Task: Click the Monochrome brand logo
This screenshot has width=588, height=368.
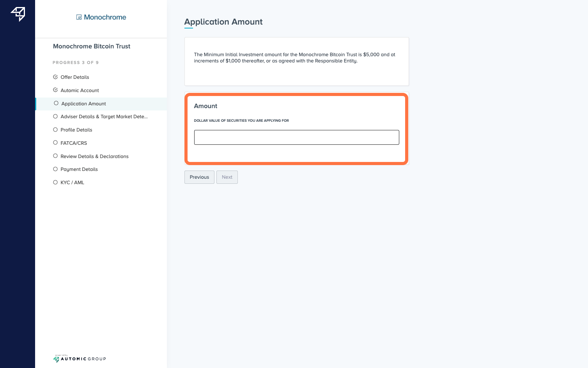Action: (x=101, y=17)
